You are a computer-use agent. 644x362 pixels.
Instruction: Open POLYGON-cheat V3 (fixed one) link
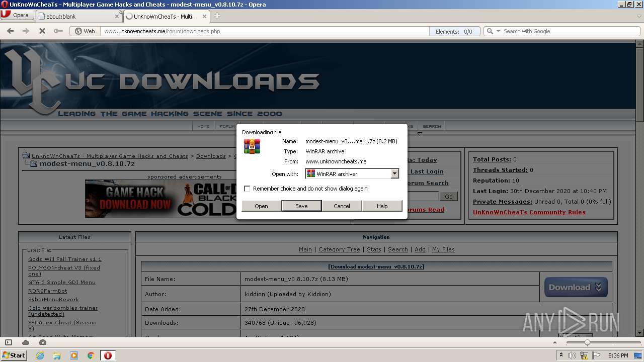(64, 271)
